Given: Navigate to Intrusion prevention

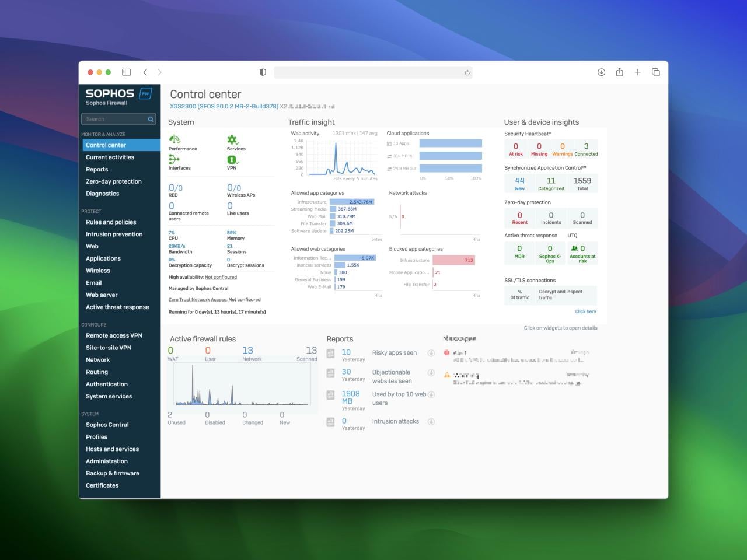Looking at the screenshot, I should point(114,234).
